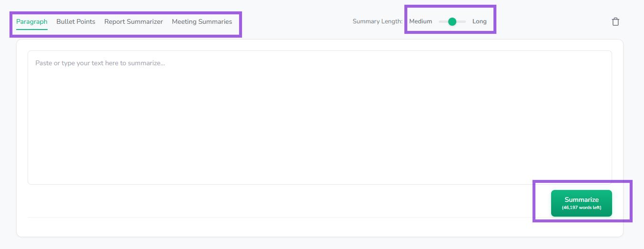Select the Report Summarizer tab
Viewport: 644px width, 249px height.
(x=133, y=21)
